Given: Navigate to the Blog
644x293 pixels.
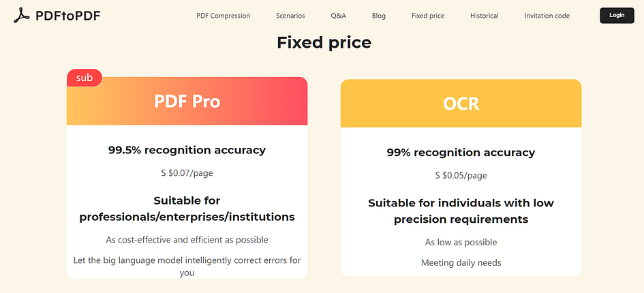Looking at the screenshot, I should click(379, 16).
